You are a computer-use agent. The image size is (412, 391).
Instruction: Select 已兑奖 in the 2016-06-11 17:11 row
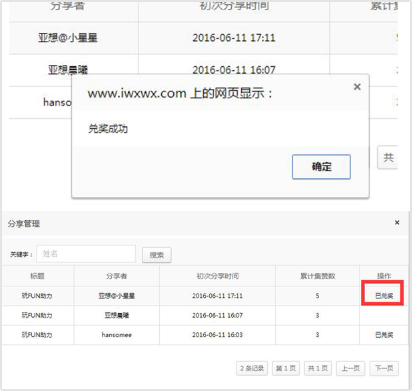pos(384,296)
